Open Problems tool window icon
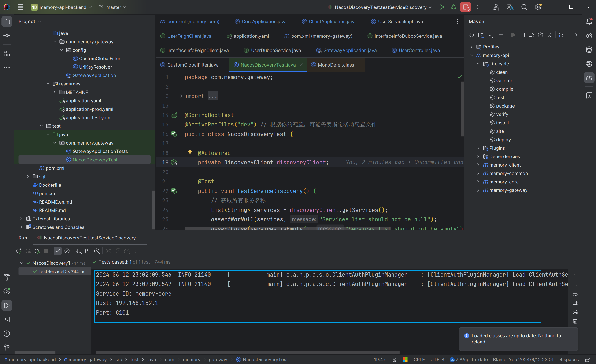 click(7, 333)
